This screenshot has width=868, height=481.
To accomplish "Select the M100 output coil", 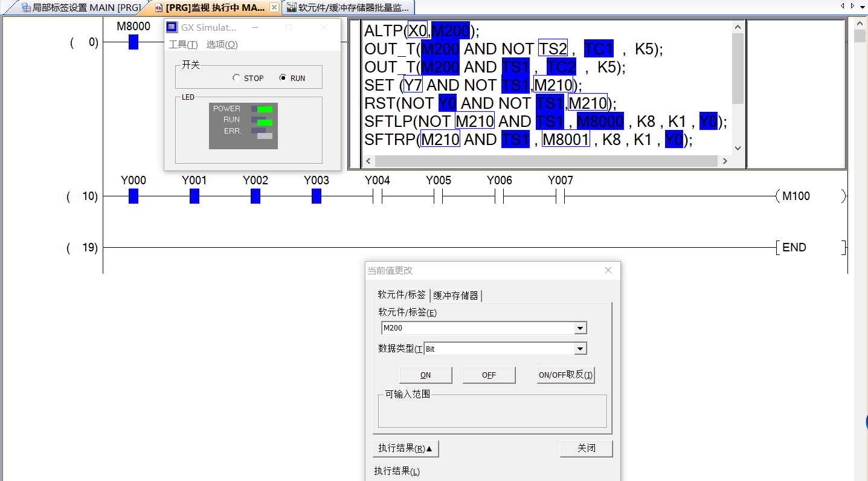I will pos(809,196).
